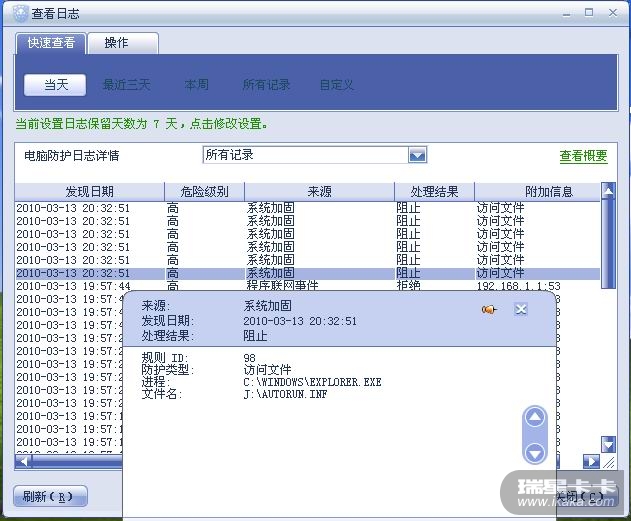Maximize the 查看日志 window
The height and width of the screenshot is (521, 631).
coord(589,13)
